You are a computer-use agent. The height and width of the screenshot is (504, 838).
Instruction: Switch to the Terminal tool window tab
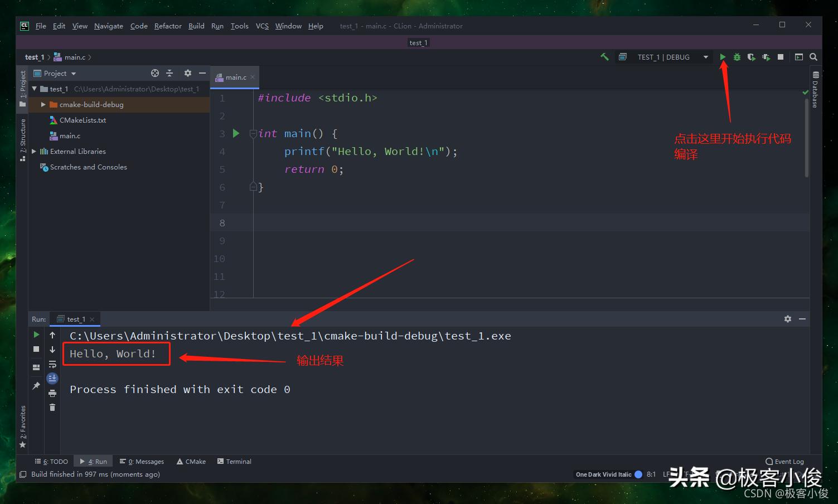coord(234,462)
